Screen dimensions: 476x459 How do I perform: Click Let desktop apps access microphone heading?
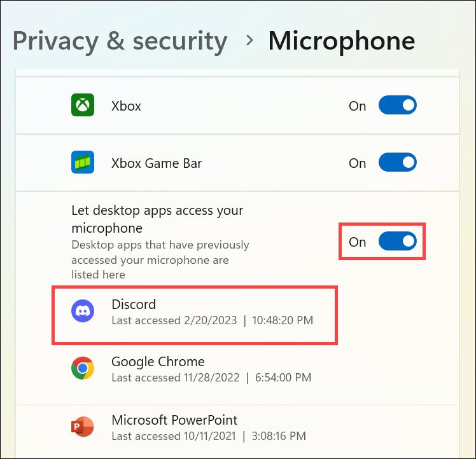pyautogui.click(x=157, y=219)
